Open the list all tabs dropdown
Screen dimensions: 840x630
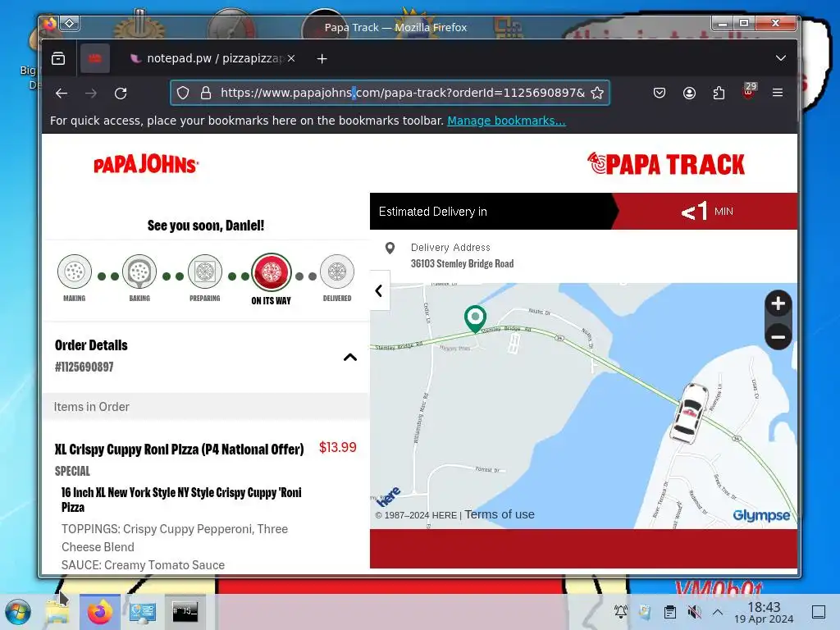[781, 58]
